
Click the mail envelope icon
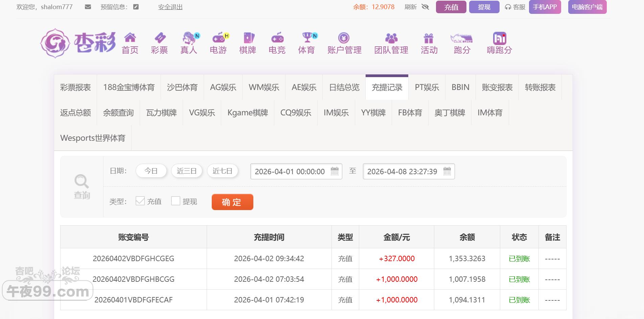[88, 7]
